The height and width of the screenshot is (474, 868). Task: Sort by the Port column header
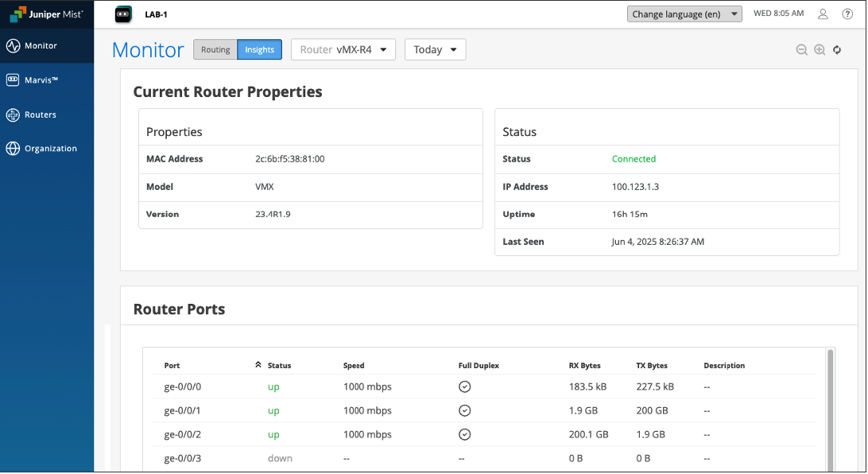click(172, 366)
